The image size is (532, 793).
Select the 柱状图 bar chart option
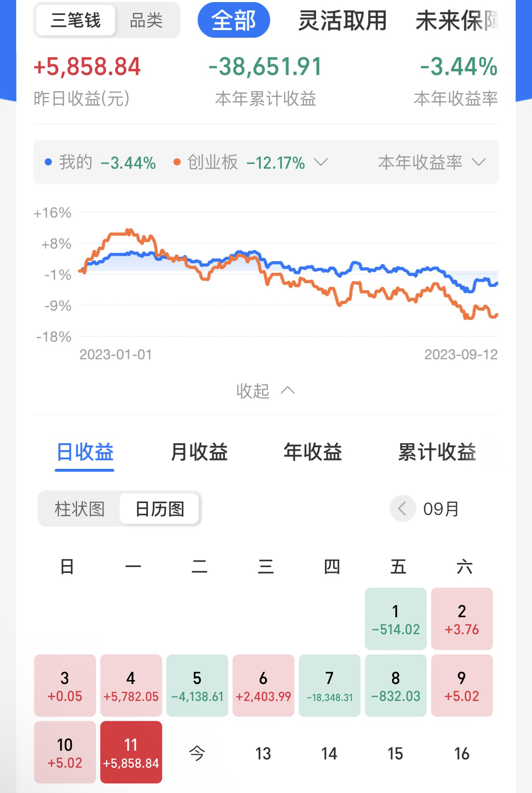79,509
